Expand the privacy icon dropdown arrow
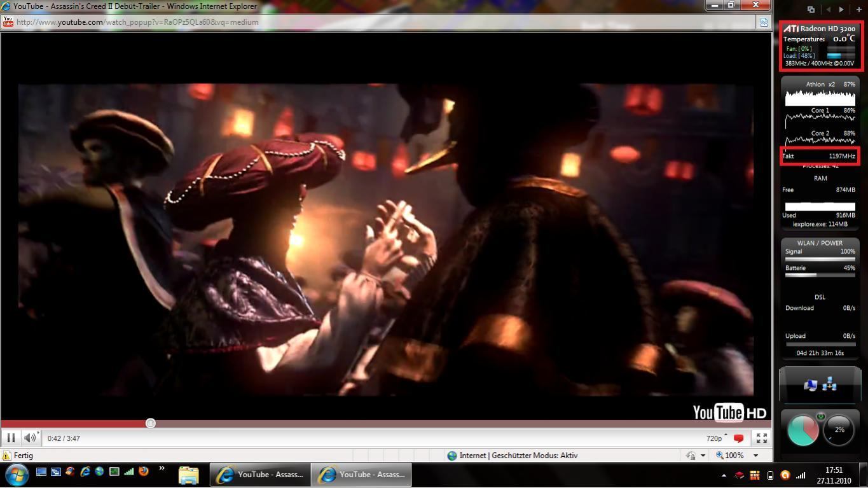The height and width of the screenshot is (488, 868). [x=703, y=456]
